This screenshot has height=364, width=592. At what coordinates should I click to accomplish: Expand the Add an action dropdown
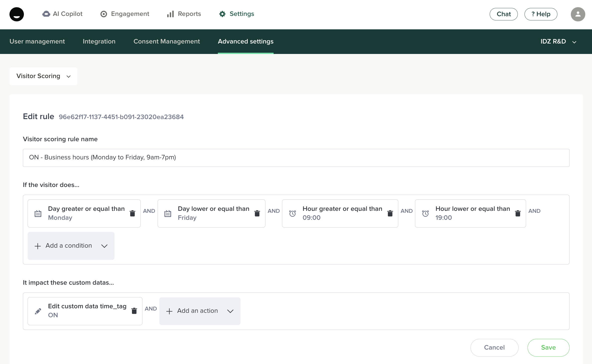[x=200, y=311]
